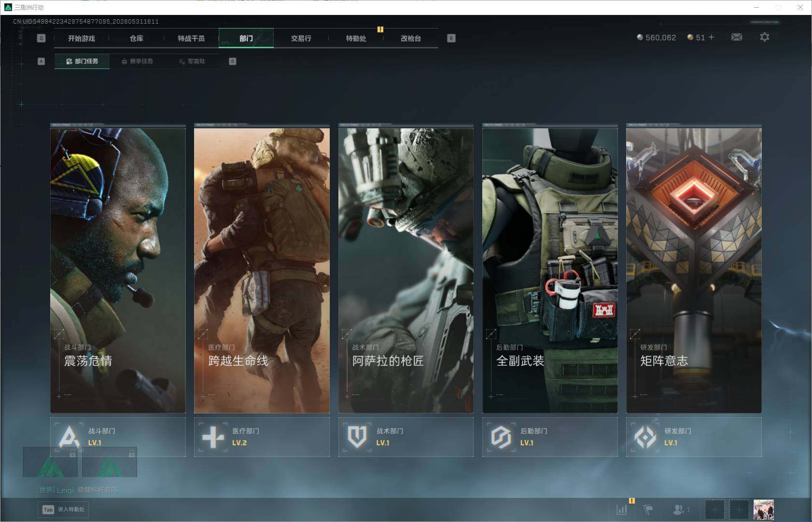Click the 研发部门 diamond emblem icon

pyautogui.click(x=645, y=437)
